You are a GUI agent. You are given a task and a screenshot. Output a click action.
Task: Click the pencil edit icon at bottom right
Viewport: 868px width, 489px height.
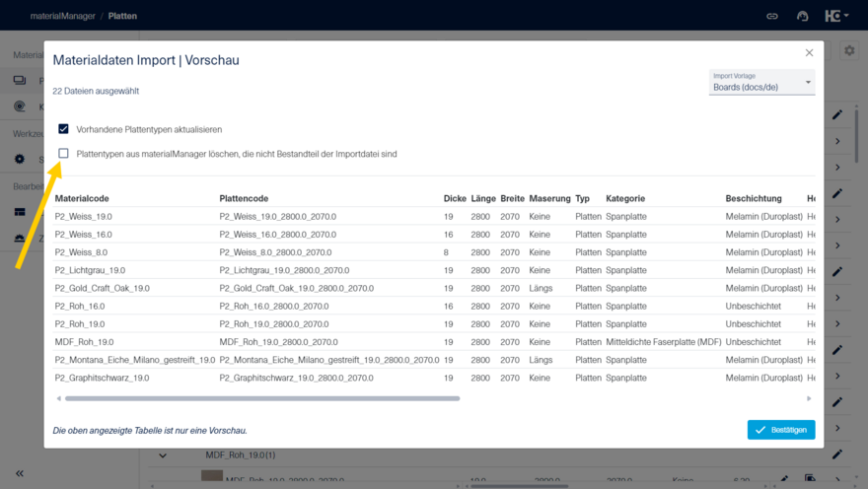click(x=837, y=454)
